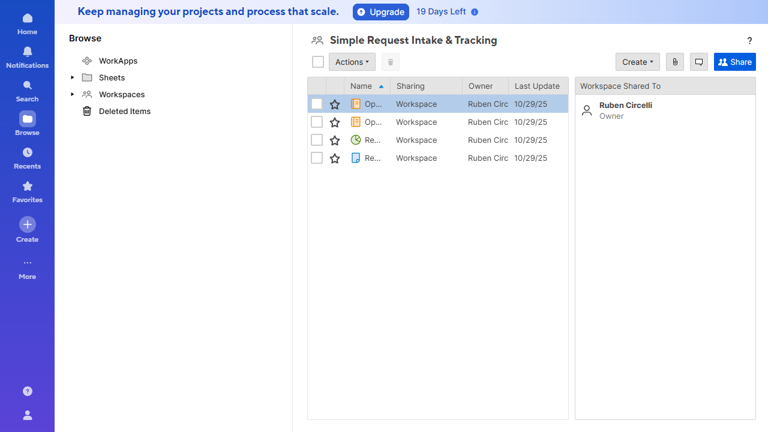The image size is (768, 432).
Task: Click orange sheet icon in first row
Action: pyautogui.click(x=356, y=104)
